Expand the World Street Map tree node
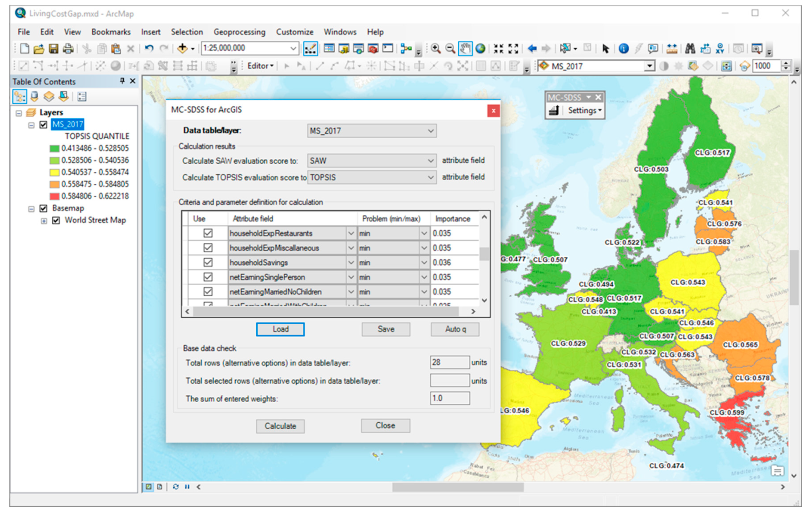Viewport: 812px width, 515px height. pos(44,221)
